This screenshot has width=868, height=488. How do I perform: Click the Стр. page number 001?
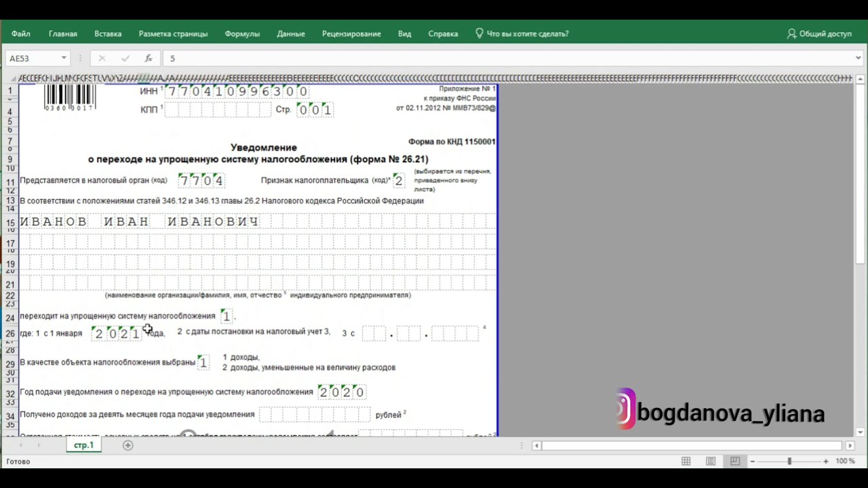(x=315, y=109)
